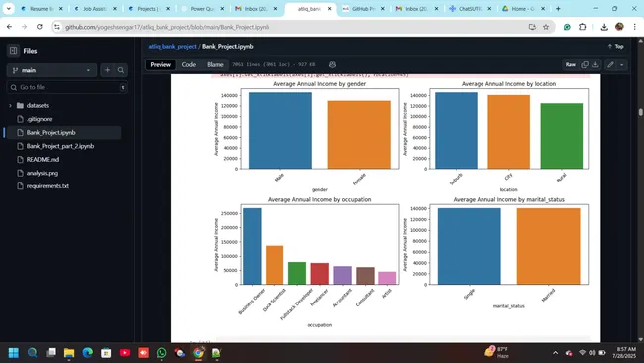Click the Business Owner bar in occupation chart

point(252,246)
